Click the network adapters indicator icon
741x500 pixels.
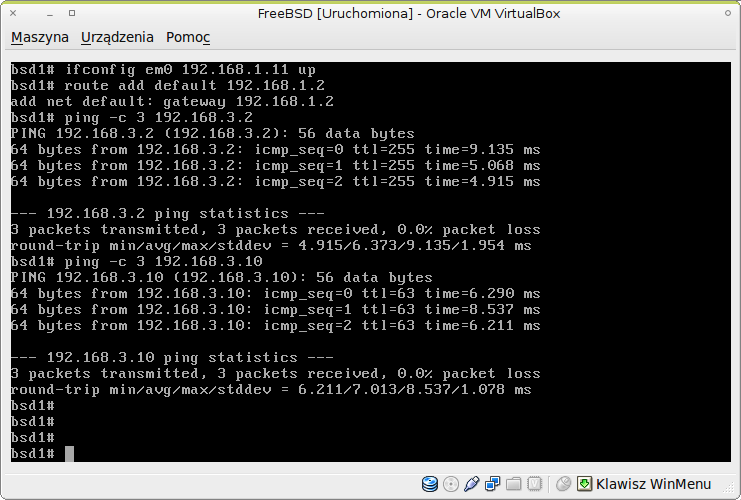pyautogui.click(x=492, y=484)
